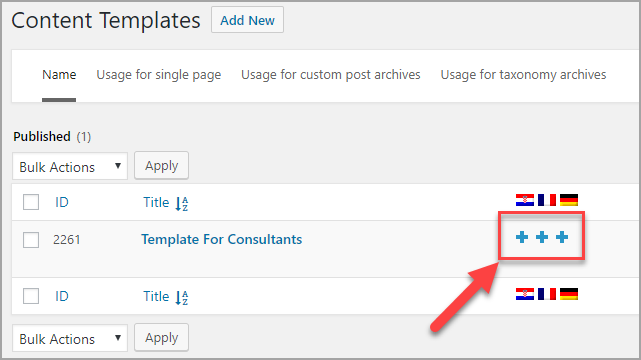Add German translation via last plus icon
The image size is (641, 360).
click(562, 237)
